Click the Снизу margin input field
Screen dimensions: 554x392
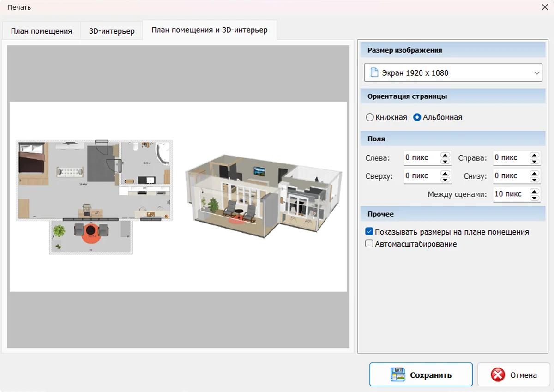pyautogui.click(x=511, y=176)
